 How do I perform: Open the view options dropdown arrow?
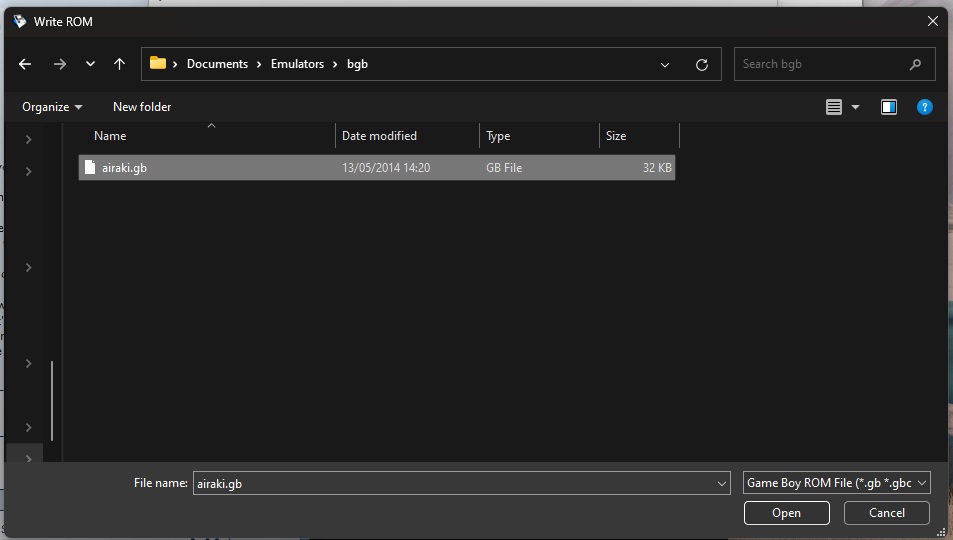[855, 108]
